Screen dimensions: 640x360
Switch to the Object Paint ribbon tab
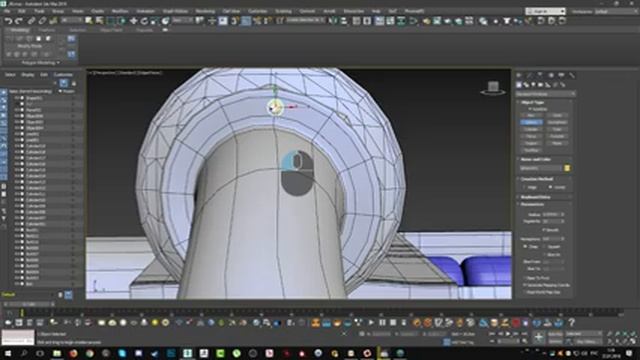(x=111, y=30)
